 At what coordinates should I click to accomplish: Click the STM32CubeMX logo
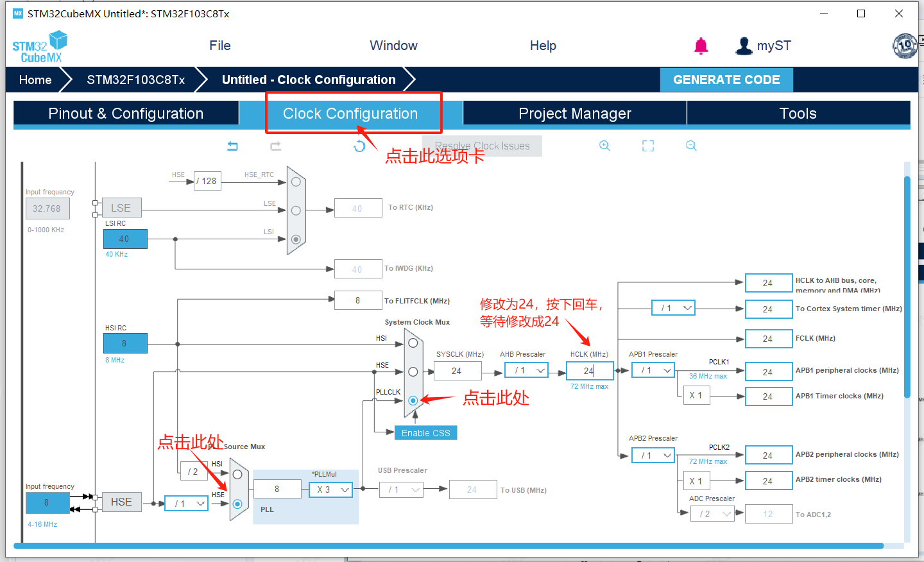pyautogui.click(x=40, y=47)
